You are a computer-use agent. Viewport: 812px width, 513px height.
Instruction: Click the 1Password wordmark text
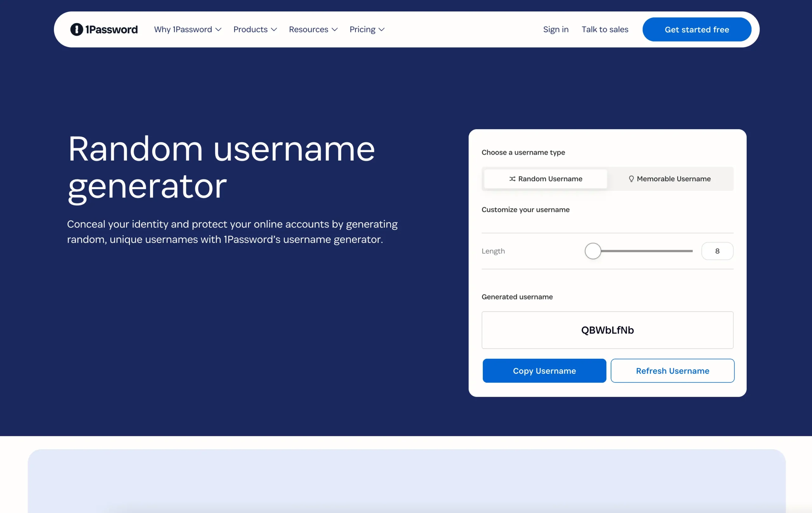tap(112, 29)
